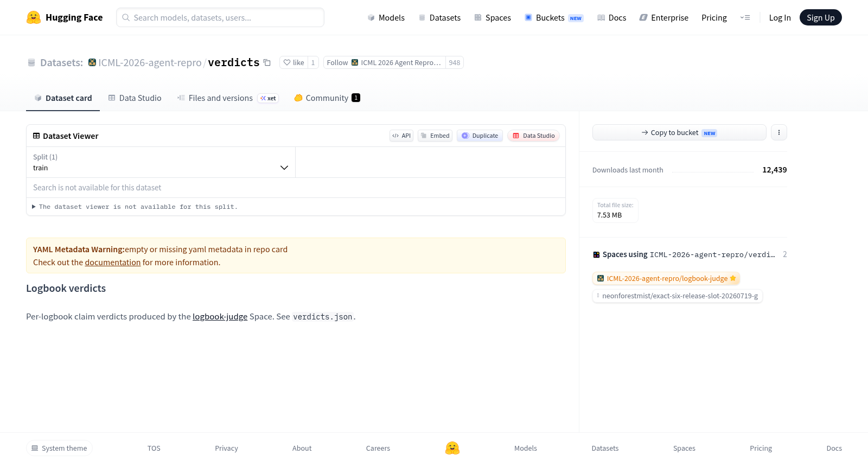Screen dimensions: 868x467
Task: Click the Log In link
Action: pos(780,17)
